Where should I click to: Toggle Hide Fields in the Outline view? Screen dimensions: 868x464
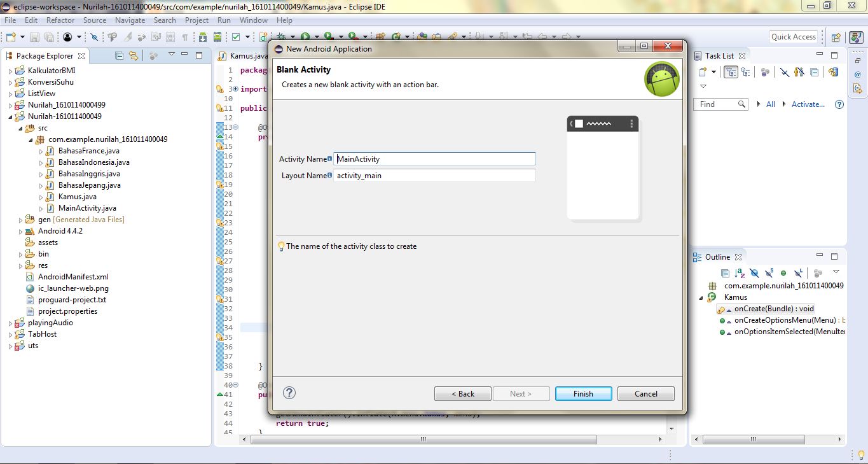click(x=754, y=273)
